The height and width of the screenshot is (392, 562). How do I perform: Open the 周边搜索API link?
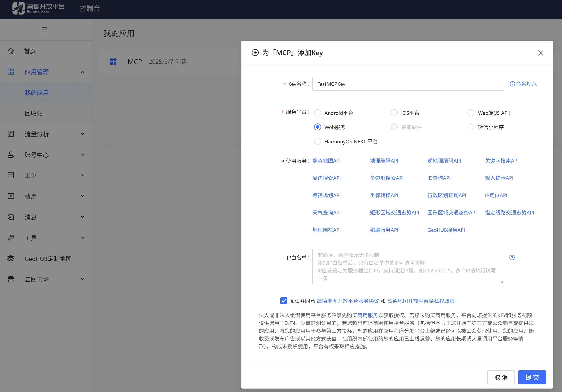326,178
